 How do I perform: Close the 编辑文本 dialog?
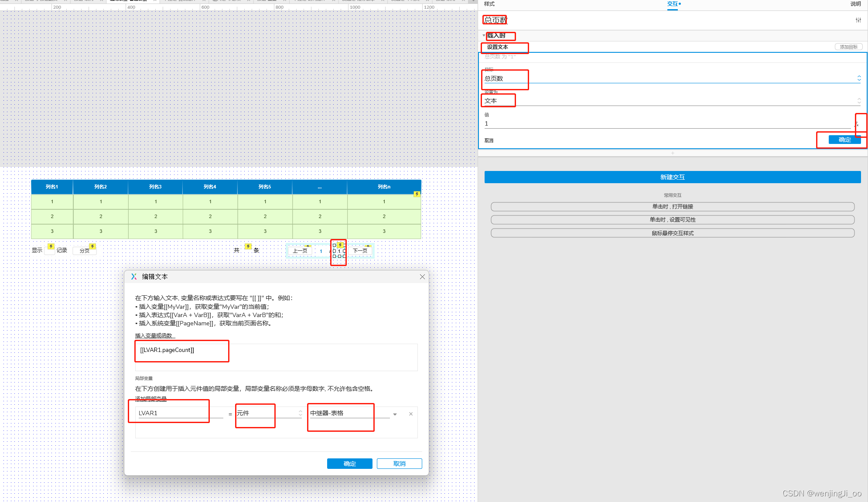coord(422,277)
